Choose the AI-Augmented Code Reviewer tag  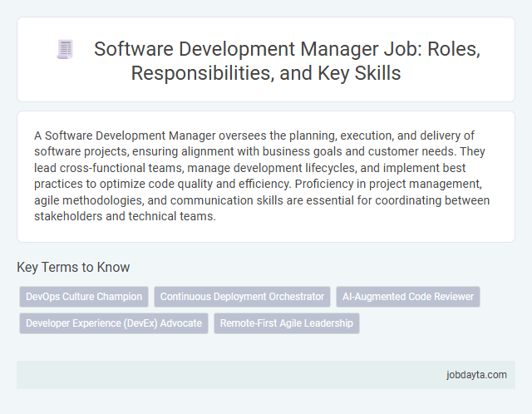click(408, 297)
